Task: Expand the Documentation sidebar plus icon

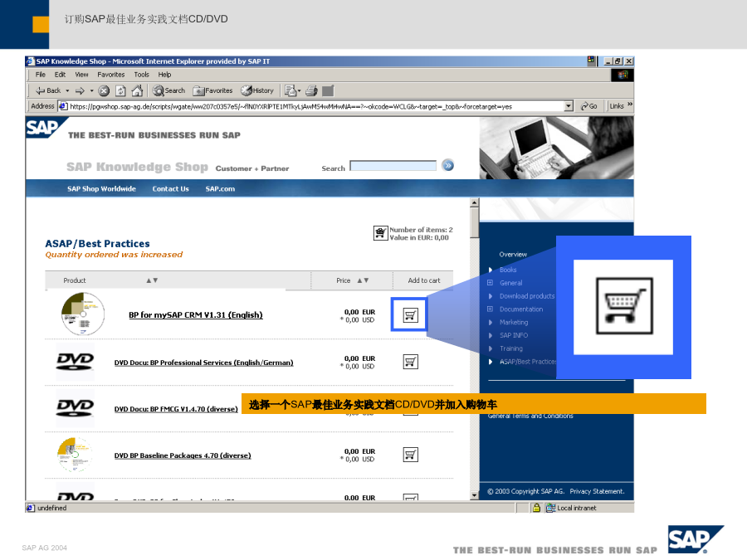Action: pos(490,309)
